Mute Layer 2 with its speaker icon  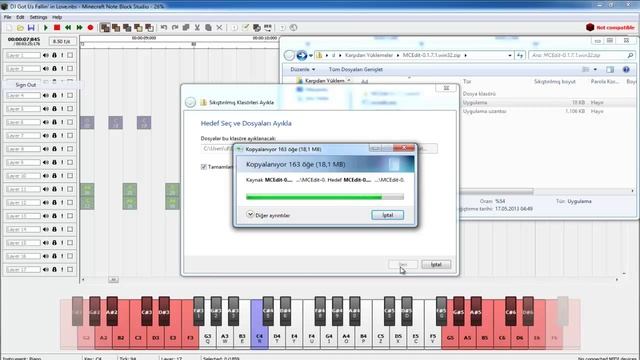[46, 69]
